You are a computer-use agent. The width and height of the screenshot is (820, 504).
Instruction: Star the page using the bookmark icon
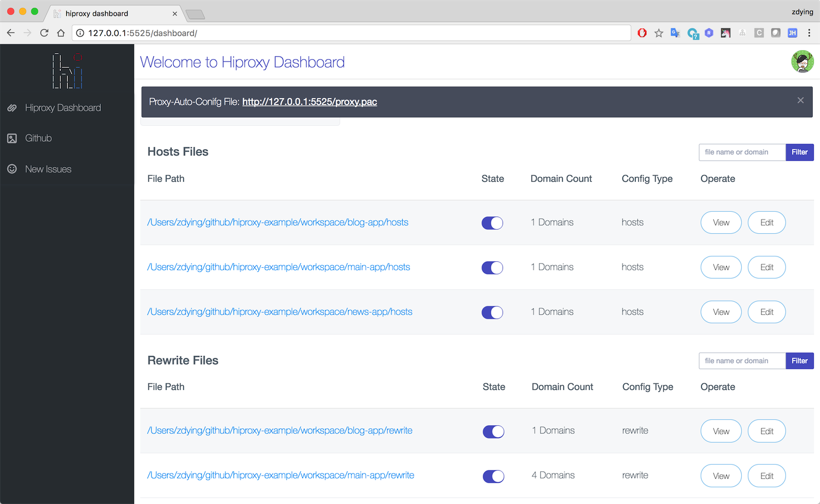[x=658, y=33]
